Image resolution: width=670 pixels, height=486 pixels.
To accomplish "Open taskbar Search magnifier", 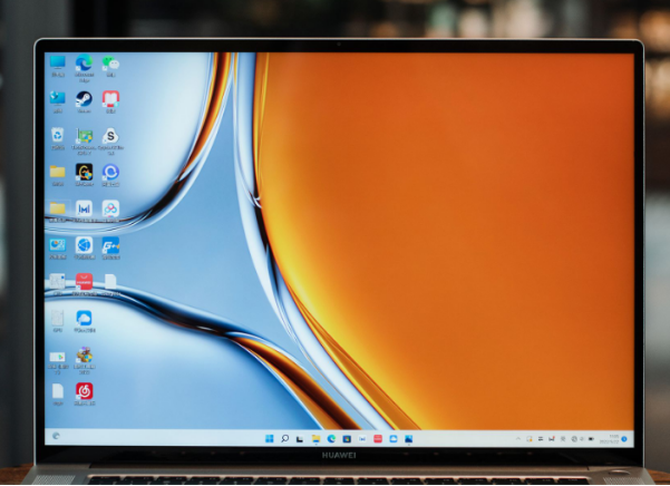I will pos(285,439).
